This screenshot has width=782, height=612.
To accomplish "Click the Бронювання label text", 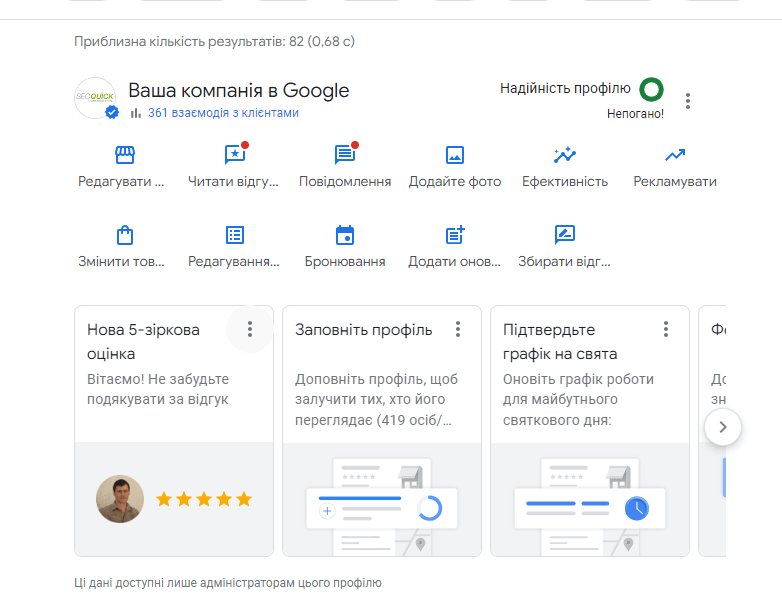I will pos(345,261).
